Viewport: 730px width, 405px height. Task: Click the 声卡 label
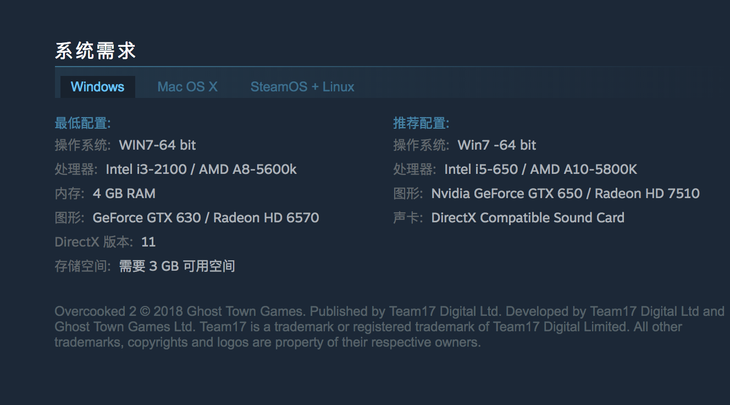pos(408,218)
